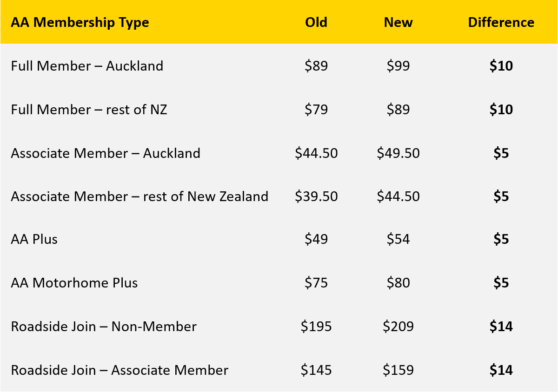Select the 'Full Member – Auckland' row label
Image resolution: width=558 pixels, height=392 pixels.
(87, 66)
